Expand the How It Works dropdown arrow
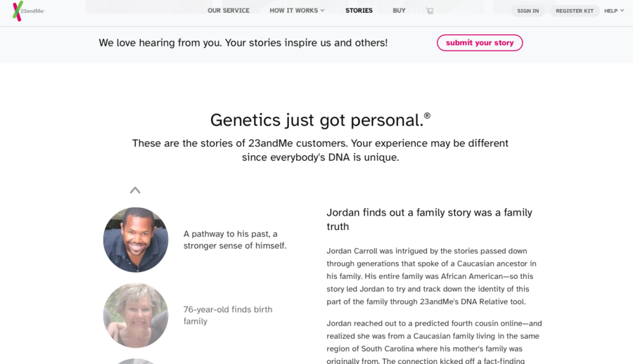This screenshot has height=364, width=633. [322, 11]
